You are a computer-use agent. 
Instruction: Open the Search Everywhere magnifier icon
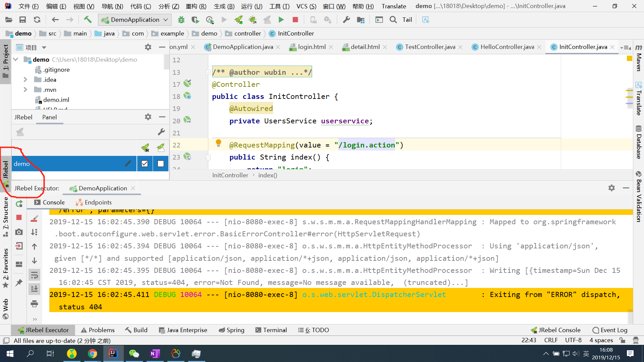(x=393, y=20)
